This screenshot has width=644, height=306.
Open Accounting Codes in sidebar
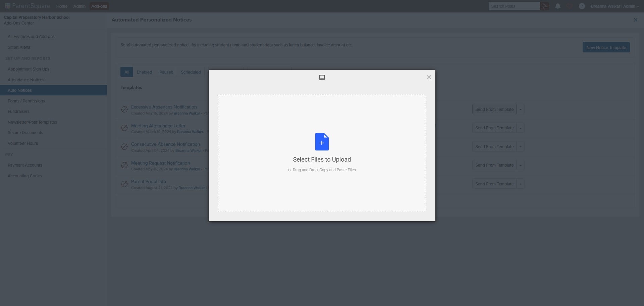(x=25, y=176)
